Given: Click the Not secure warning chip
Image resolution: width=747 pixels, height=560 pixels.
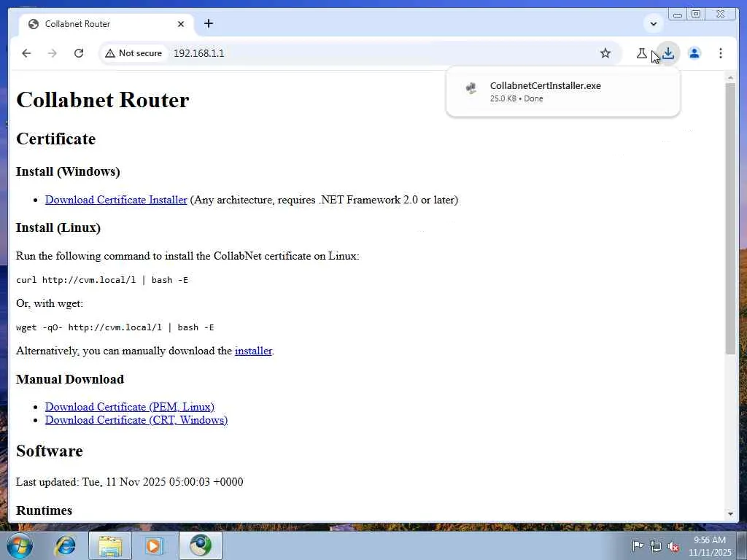Looking at the screenshot, I should pyautogui.click(x=133, y=53).
